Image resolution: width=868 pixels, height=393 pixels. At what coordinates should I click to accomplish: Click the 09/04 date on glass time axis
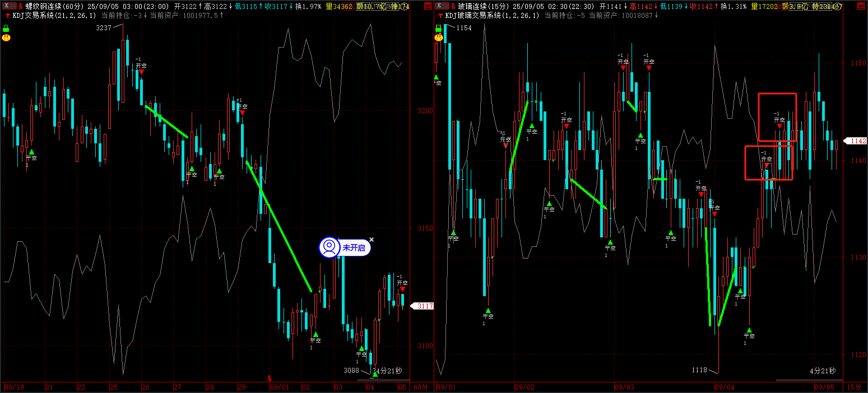click(725, 387)
